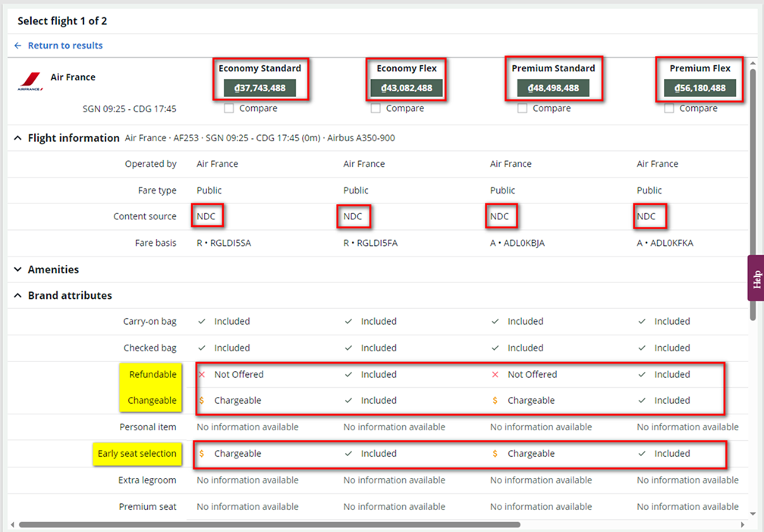Tick the Compare checkbox for Premium Standard
764x532 pixels.
click(522, 109)
